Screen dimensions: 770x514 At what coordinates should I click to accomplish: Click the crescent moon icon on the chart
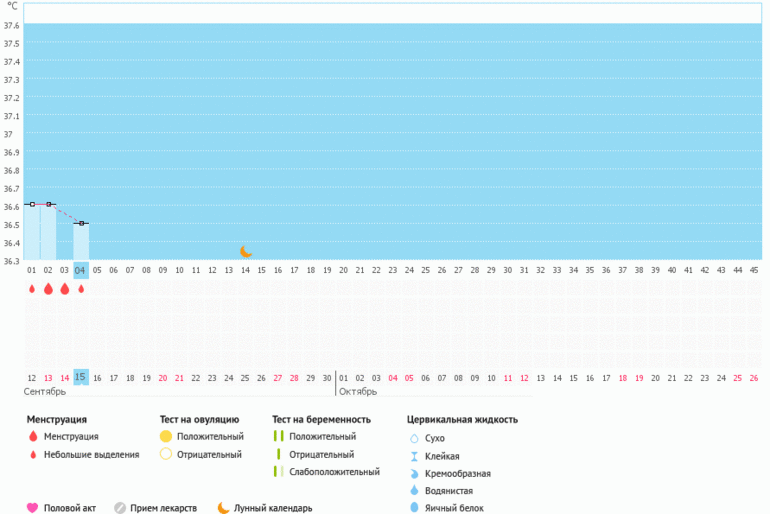click(x=246, y=252)
